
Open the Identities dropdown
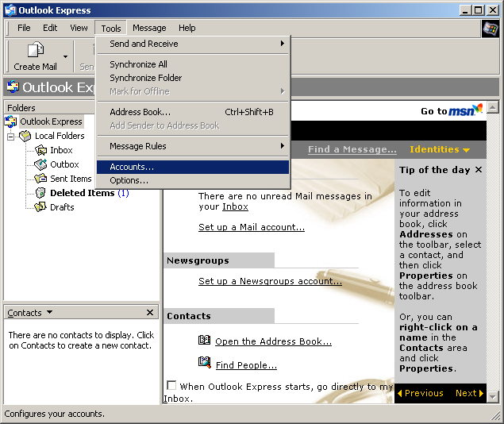(x=440, y=149)
